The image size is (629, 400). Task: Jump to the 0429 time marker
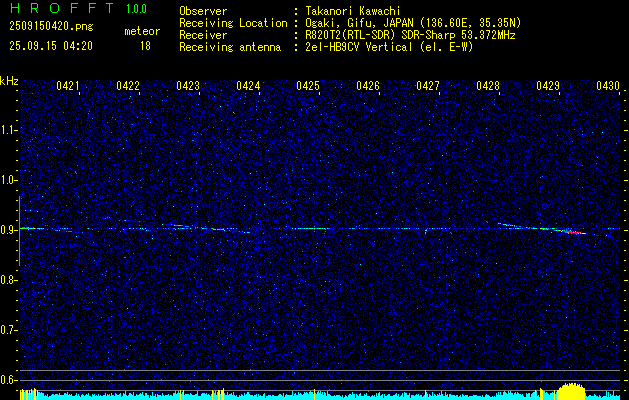pos(548,87)
